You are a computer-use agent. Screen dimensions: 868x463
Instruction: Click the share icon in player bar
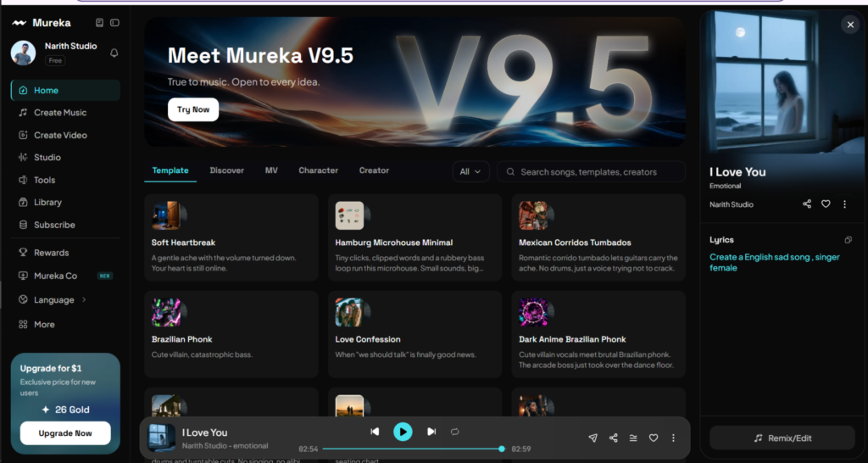point(614,438)
